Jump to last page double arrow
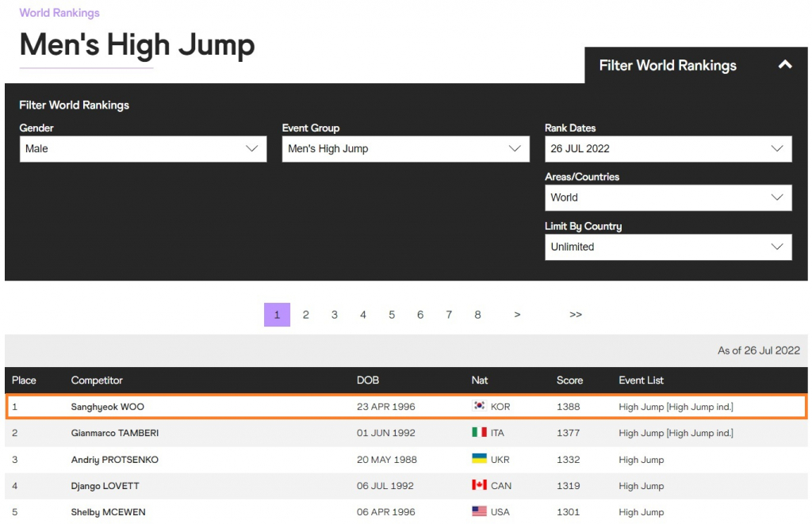This screenshot has width=812, height=524. click(576, 315)
